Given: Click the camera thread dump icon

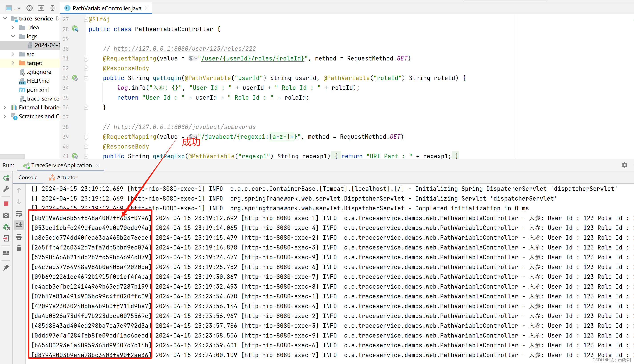Looking at the screenshot, I should [x=6, y=215].
